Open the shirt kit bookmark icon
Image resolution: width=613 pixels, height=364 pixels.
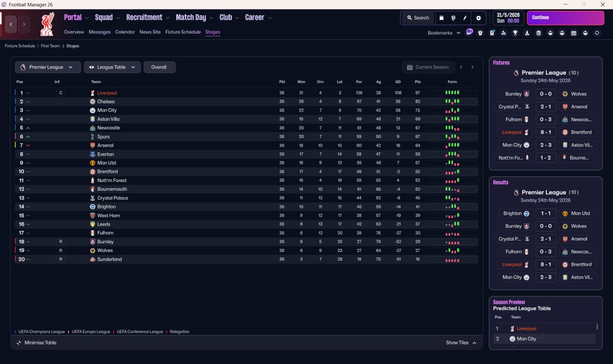(480, 33)
